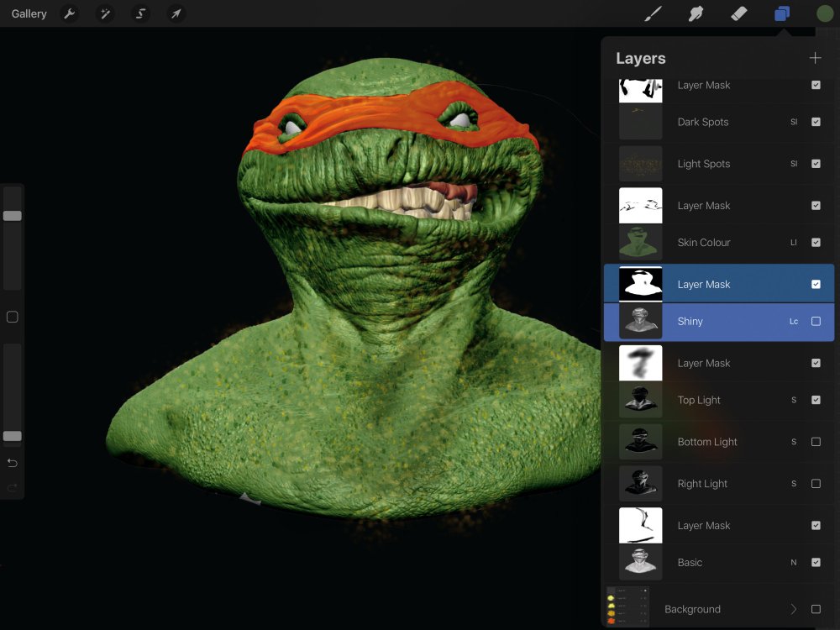840x630 pixels.
Task: Select the 'Background' group name
Action: click(x=692, y=609)
